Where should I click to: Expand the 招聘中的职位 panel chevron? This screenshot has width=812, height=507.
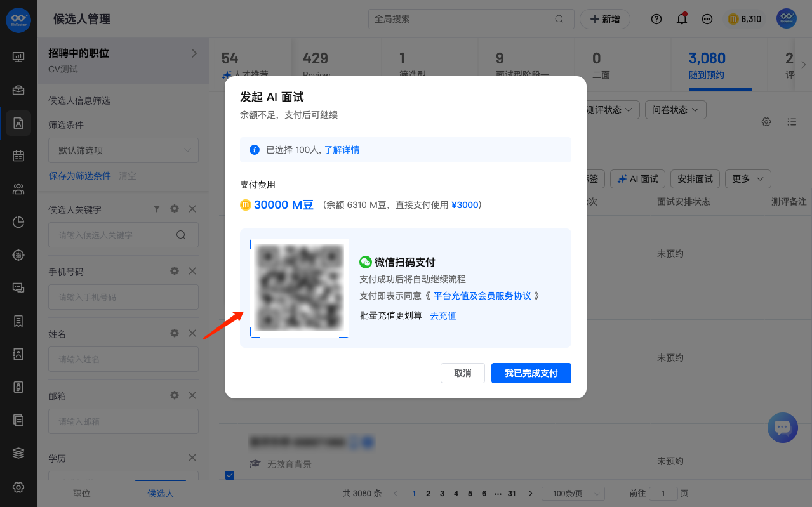click(x=194, y=54)
